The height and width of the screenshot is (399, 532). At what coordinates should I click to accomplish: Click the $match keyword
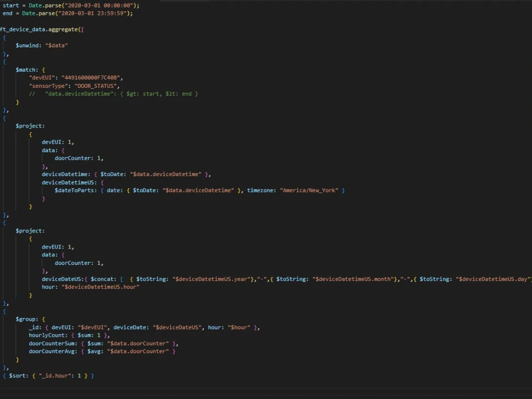27,70
